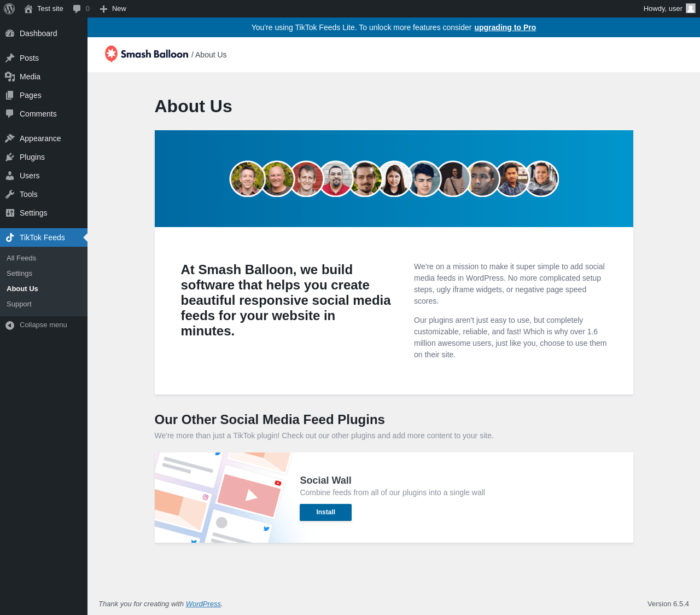This screenshot has width=700, height=615.
Task: Click the upgrading to Pro link
Action: point(505,27)
